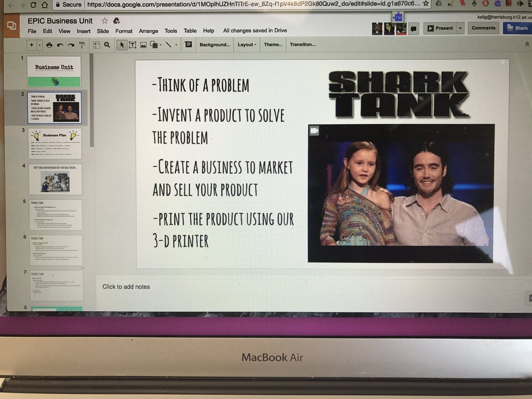Click the Background... button
This screenshot has width=532, height=399.
215,44
